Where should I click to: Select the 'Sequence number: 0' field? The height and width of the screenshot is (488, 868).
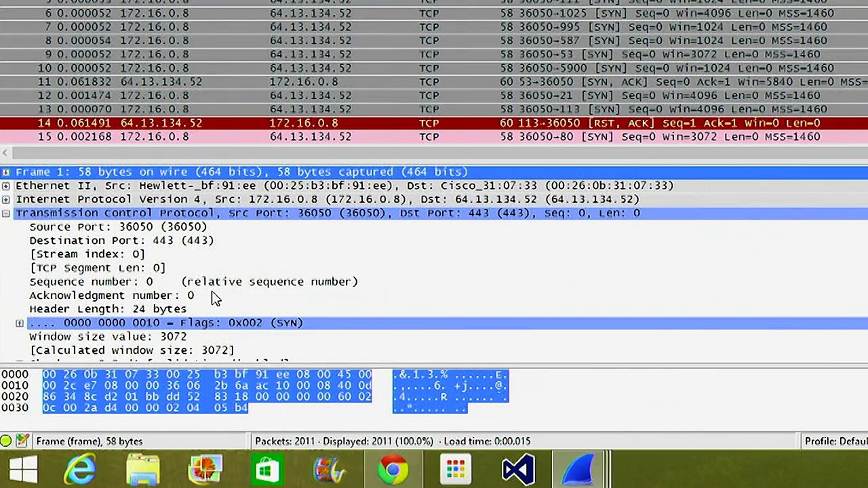click(x=193, y=281)
